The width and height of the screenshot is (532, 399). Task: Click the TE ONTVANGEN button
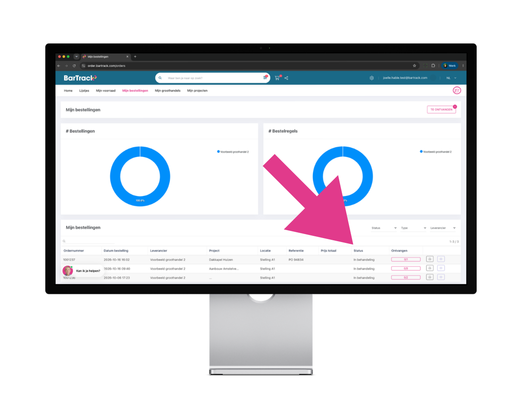(x=442, y=110)
